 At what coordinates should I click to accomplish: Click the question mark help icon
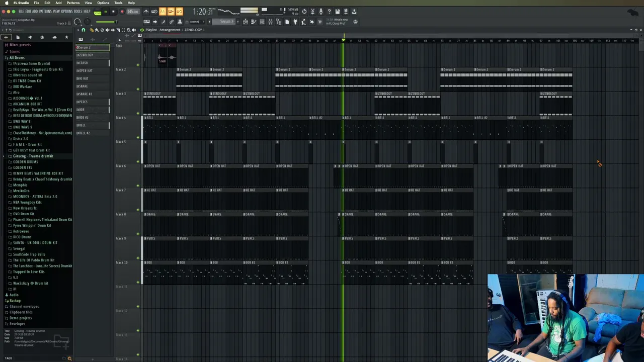pyautogui.click(x=329, y=11)
